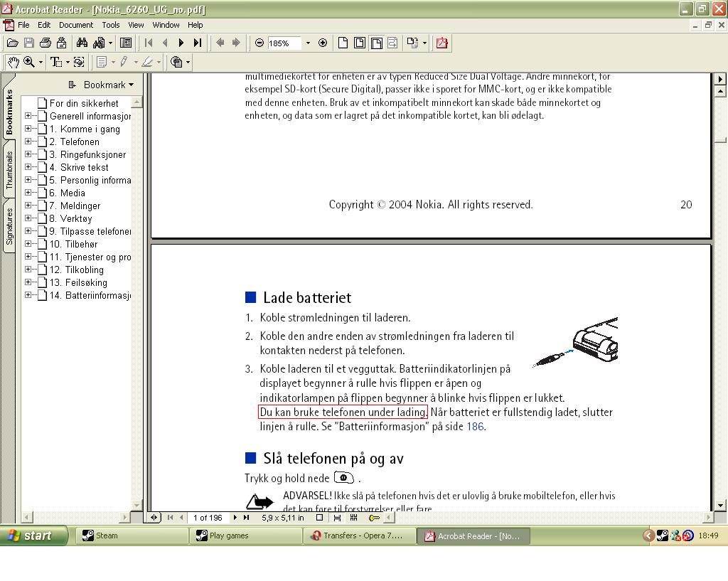Open the Search icon dropdown arrow

coord(110,43)
